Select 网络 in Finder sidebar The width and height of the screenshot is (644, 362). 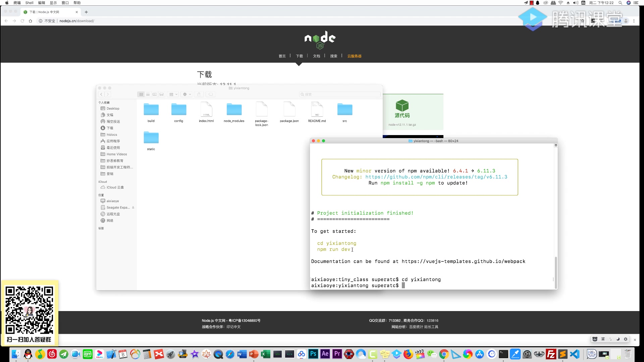pyautogui.click(x=110, y=221)
